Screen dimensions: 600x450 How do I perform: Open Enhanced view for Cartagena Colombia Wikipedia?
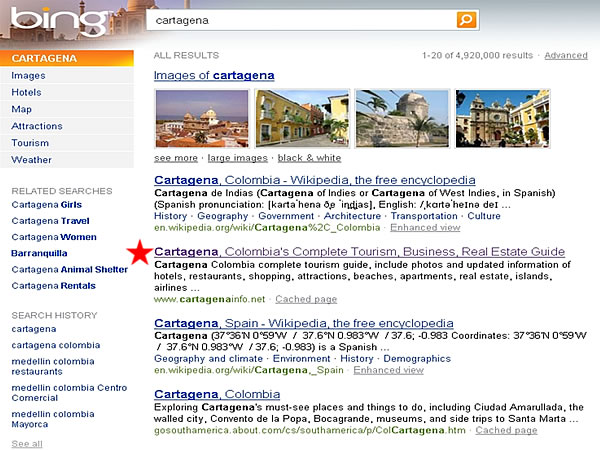pyautogui.click(x=425, y=228)
